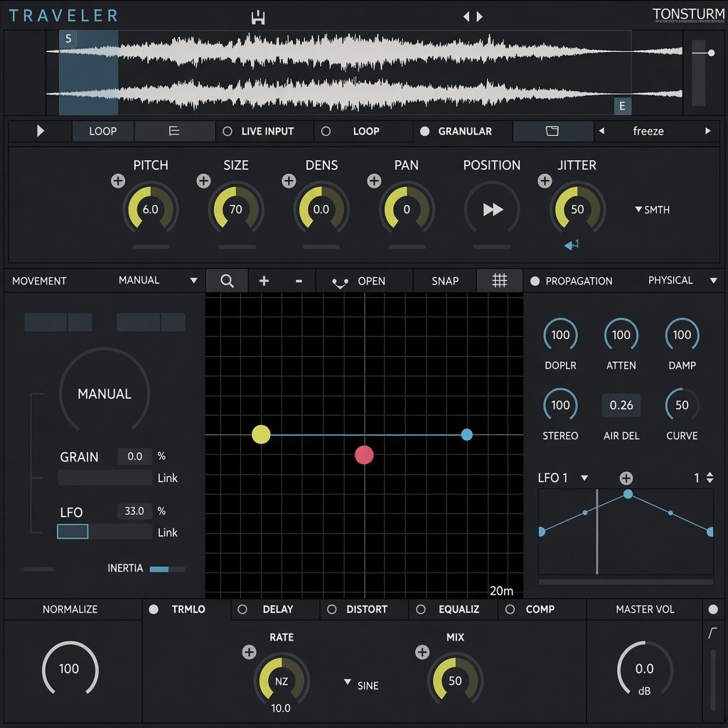The width and height of the screenshot is (728, 728).
Task: Click the GRAIN 0.0 percent field
Action: pyautogui.click(x=134, y=456)
